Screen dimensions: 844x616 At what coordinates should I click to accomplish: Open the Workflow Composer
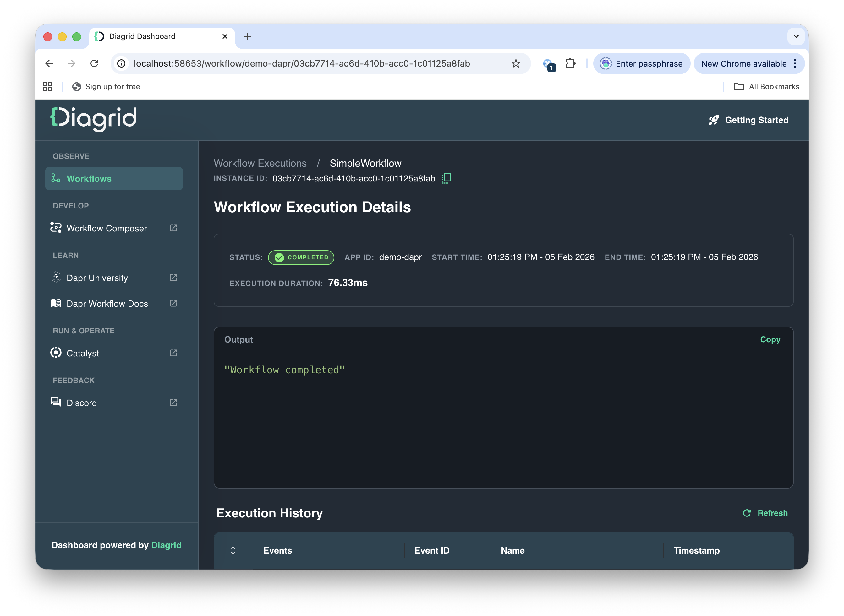[x=106, y=228]
